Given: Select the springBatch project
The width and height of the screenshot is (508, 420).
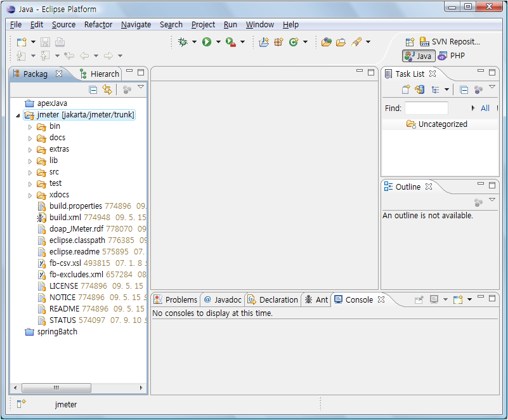Looking at the screenshot, I should 51,332.
